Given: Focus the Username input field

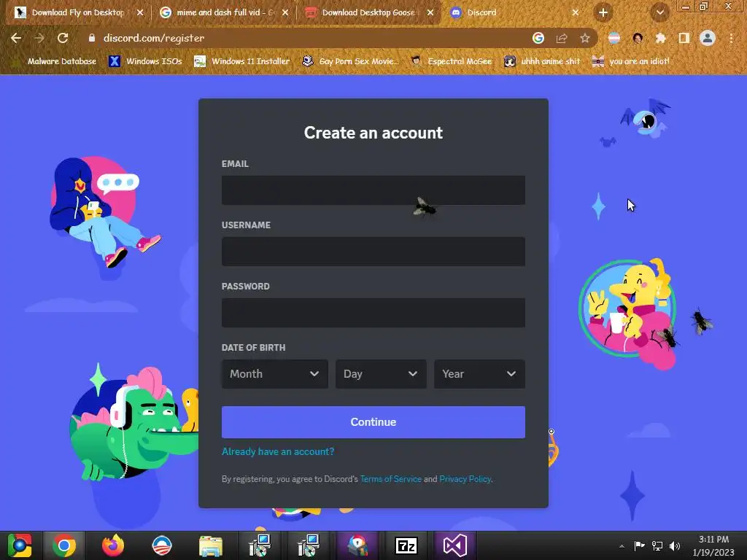Looking at the screenshot, I should click(373, 252).
